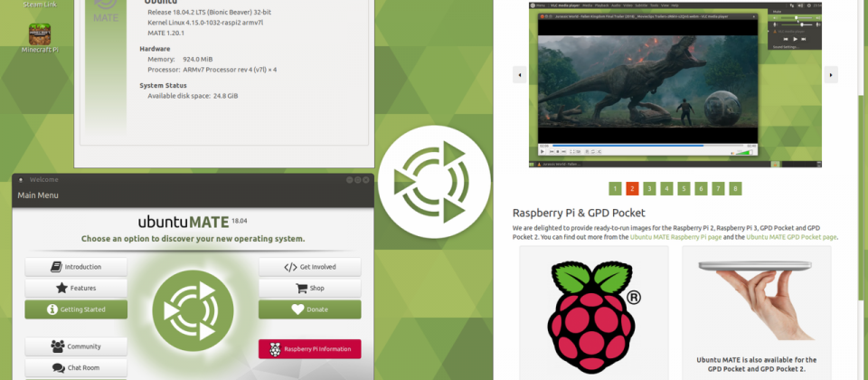Viewport: 868px width, 380px height.
Task: Click the speech bubbles icon beside Chat Room
Action: click(58, 368)
